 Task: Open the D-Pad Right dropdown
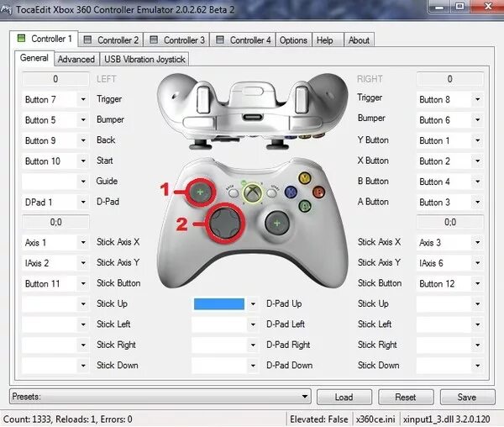pyautogui.click(x=225, y=345)
